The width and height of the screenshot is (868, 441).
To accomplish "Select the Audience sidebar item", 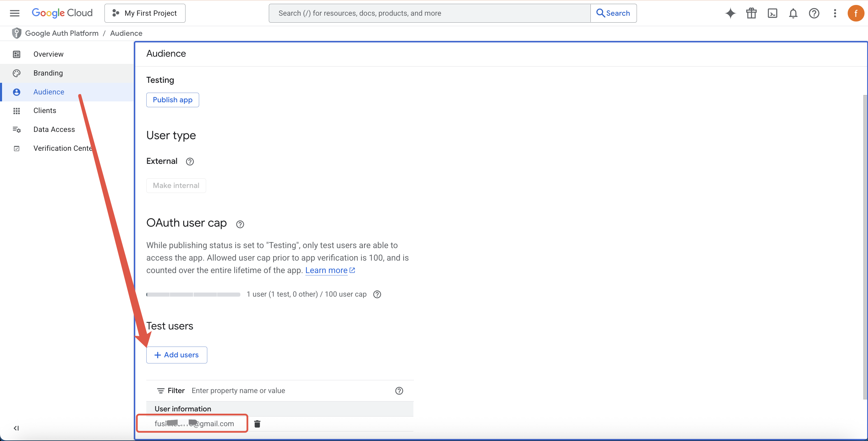I will coord(67,92).
